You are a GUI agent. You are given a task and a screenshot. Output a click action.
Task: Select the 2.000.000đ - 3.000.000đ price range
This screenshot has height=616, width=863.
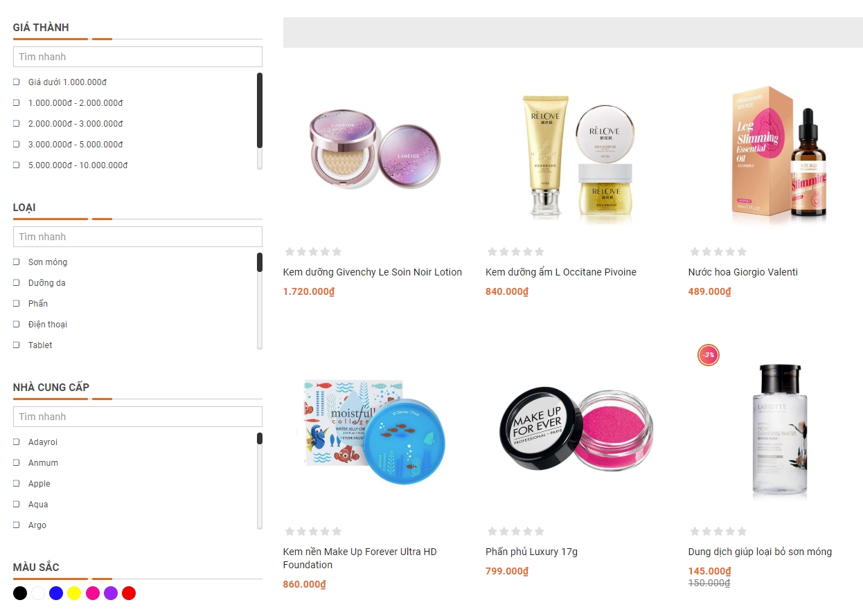click(x=17, y=123)
